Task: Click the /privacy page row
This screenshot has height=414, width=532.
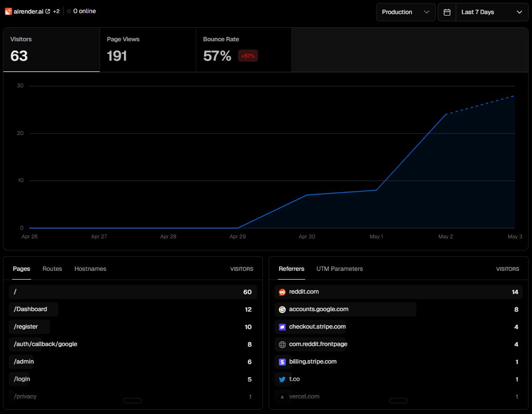Action: coord(133,397)
